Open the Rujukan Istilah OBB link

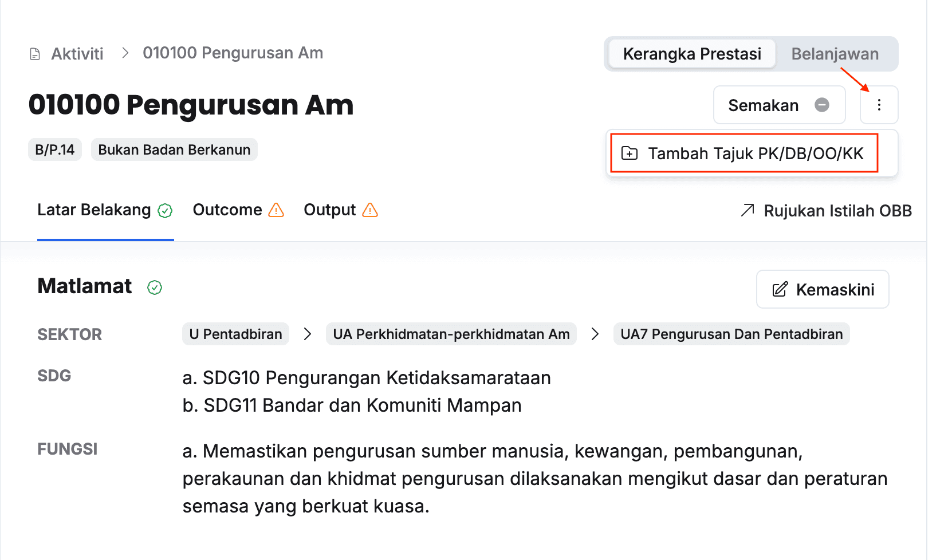837,211
